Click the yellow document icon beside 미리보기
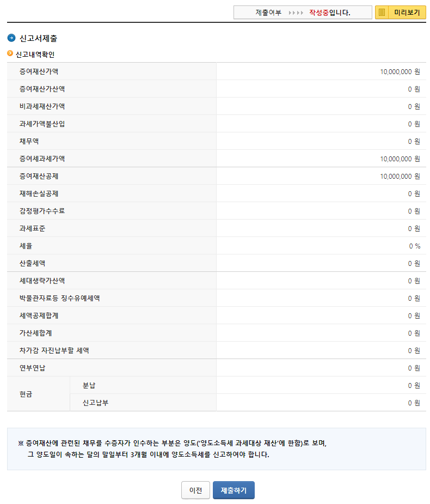 coord(382,11)
